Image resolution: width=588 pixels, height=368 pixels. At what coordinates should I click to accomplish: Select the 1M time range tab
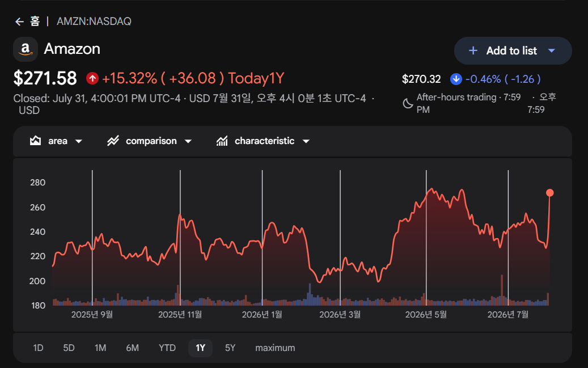[x=100, y=348]
